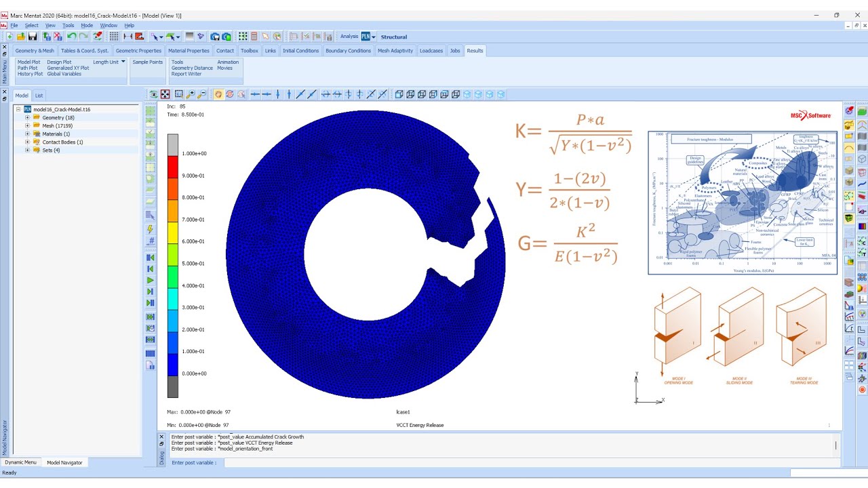Open the Jobs tab

455,51
